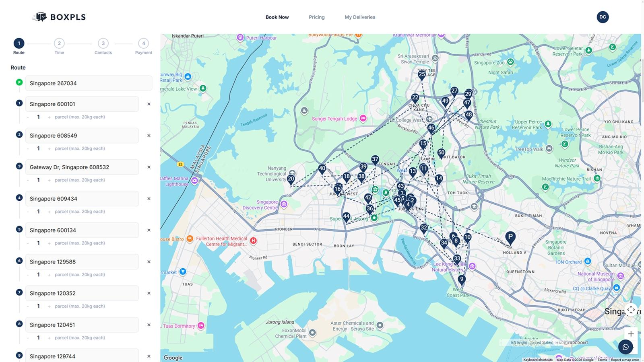Remove stop Singapore 129588
This screenshot has width=644, height=362.
click(x=149, y=262)
